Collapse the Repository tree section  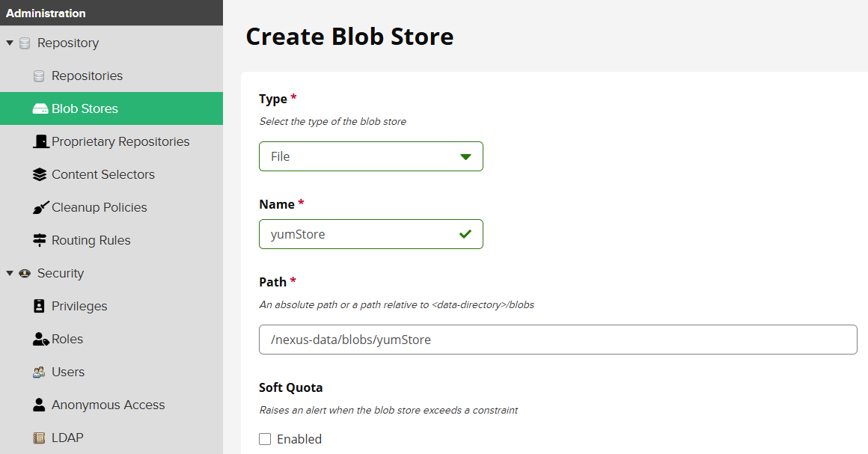point(10,43)
